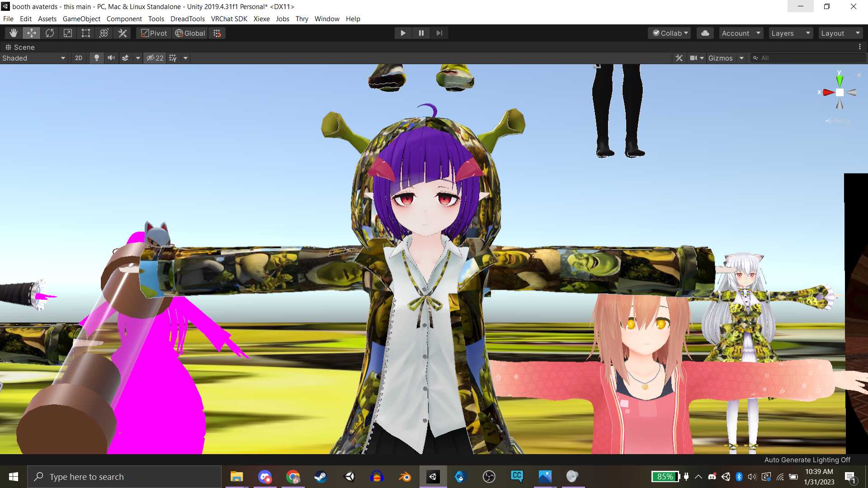Click the scene search field

point(809,58)
